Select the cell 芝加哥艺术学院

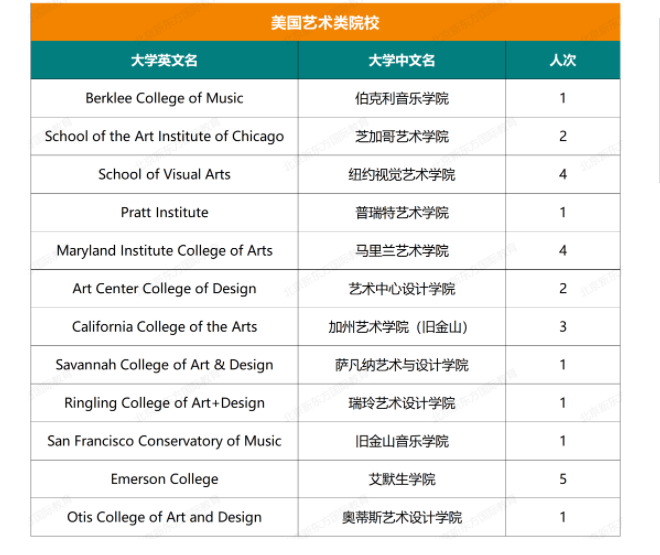coord(402,136)
